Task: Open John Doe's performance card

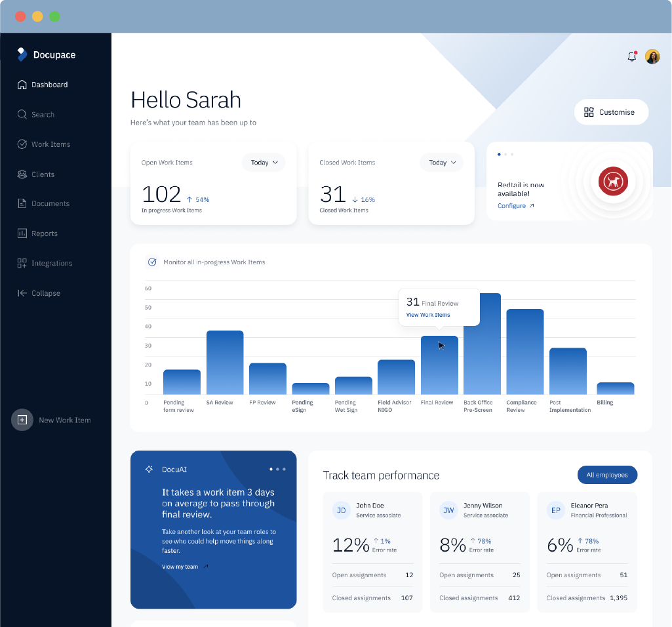Action: 372,552
